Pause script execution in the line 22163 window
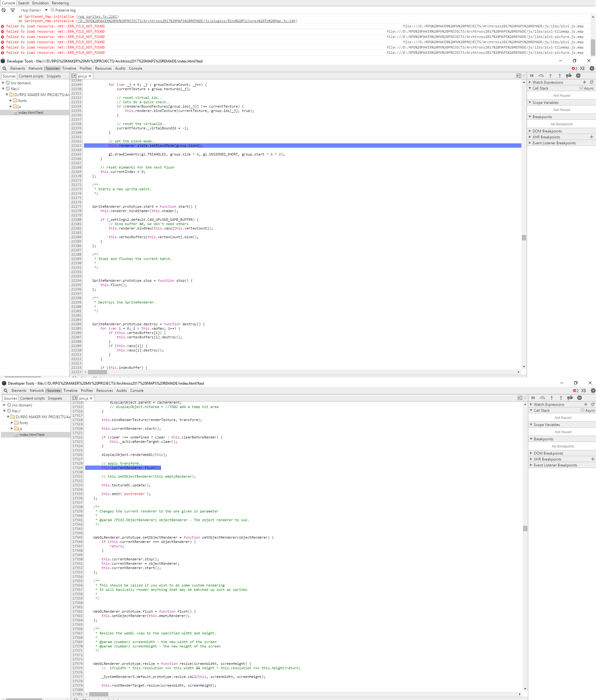This screenshot has width=596, height=700. click(532, 76)
